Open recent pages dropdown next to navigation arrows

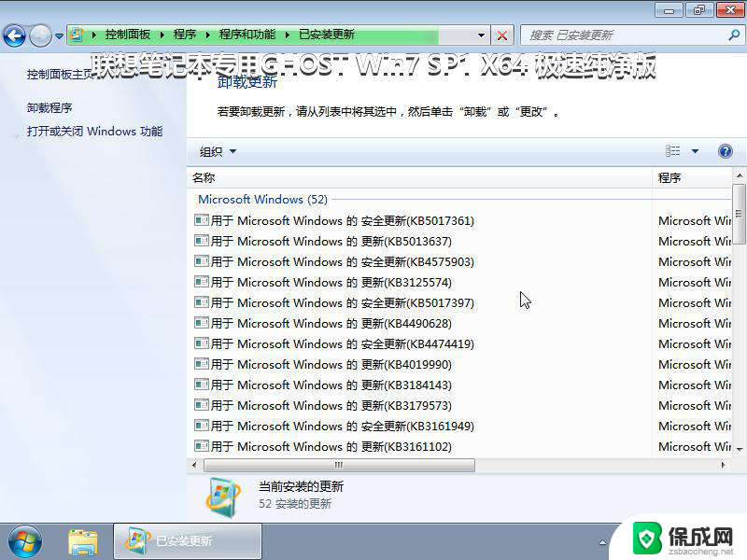coord(59,35)
